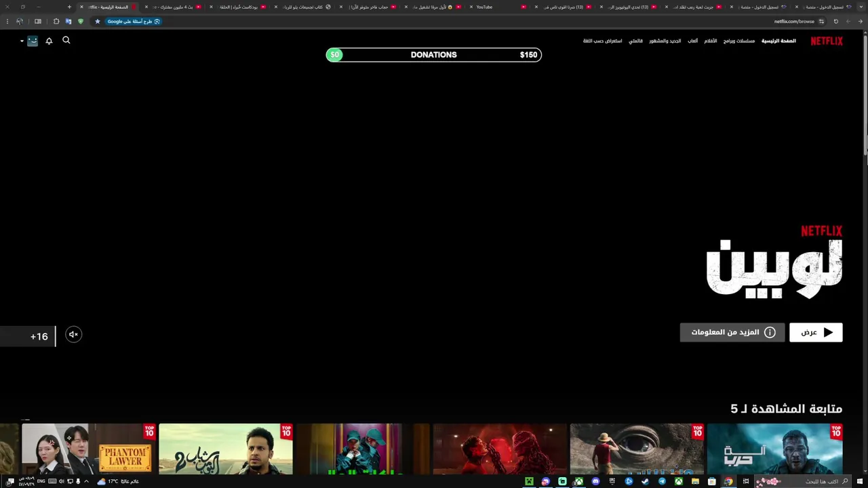
Task: Open the weather widget showing 17°C
Action: point(118,481)
